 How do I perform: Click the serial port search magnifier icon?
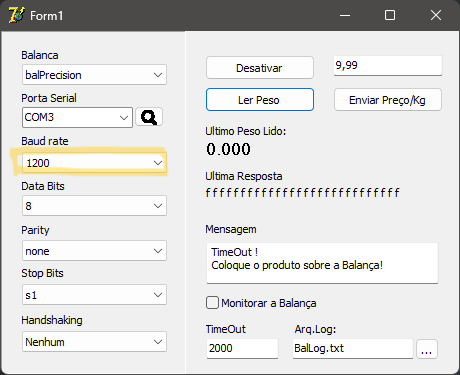click(149, 117)
